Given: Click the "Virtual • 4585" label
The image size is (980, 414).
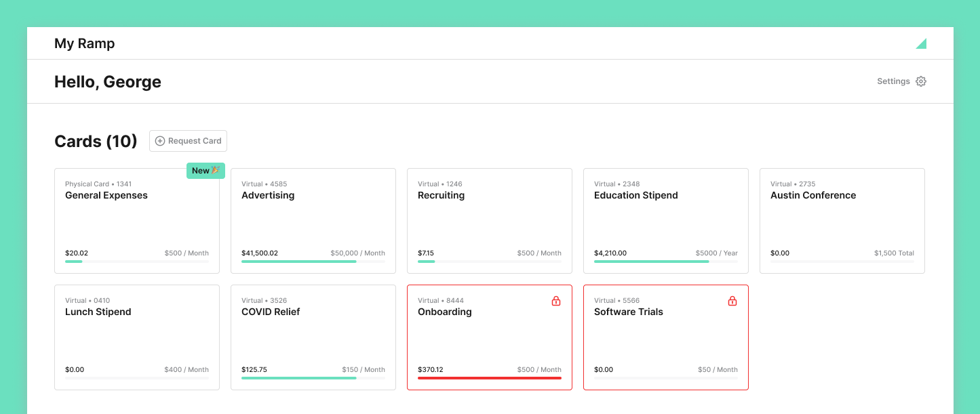Looking at the screenshot, I should pos(264,184).
